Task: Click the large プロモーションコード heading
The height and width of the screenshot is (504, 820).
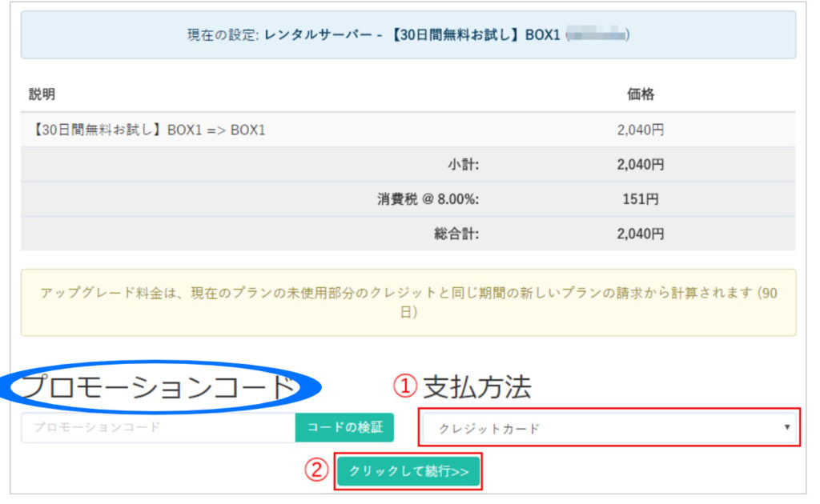Action: pos(159,387)
